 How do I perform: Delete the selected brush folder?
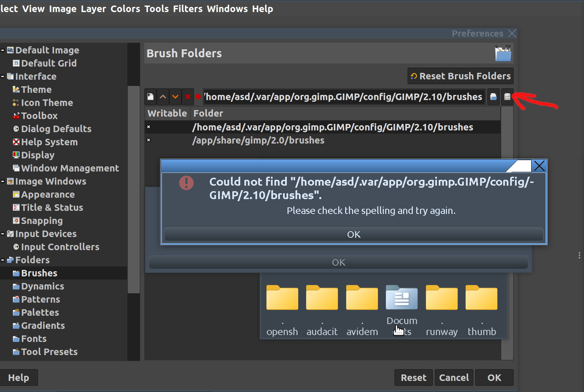tap(188, 97)
